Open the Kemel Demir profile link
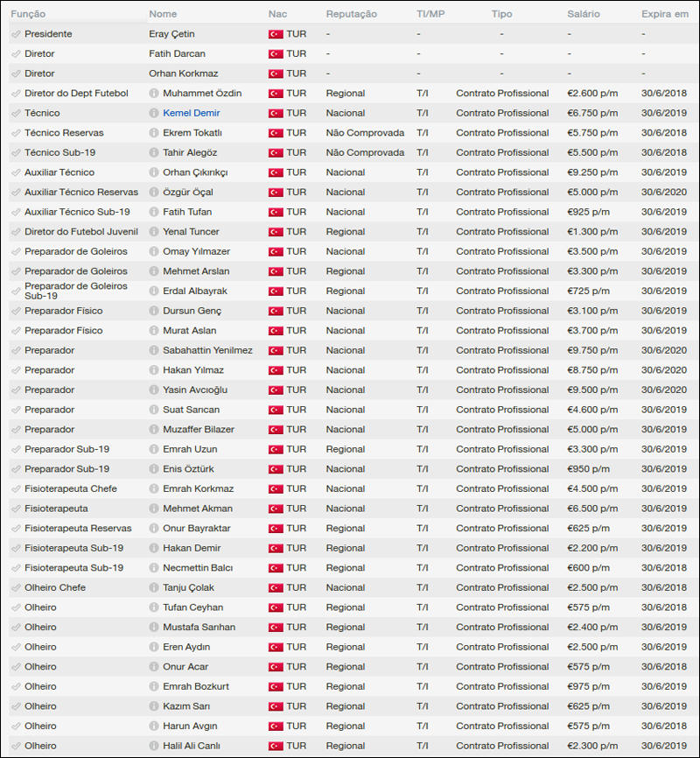The height and width of the screenshot is (758, 700). (x=191, y=114)
